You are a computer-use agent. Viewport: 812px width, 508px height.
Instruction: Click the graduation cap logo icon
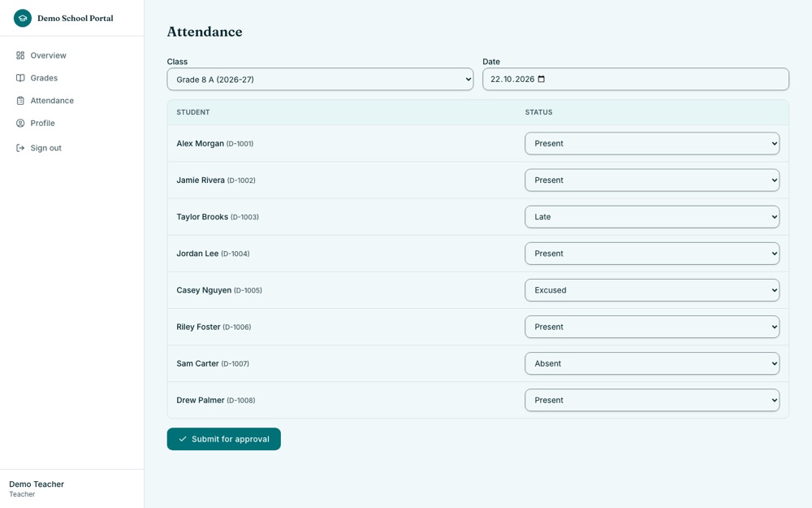coord(22,18)
